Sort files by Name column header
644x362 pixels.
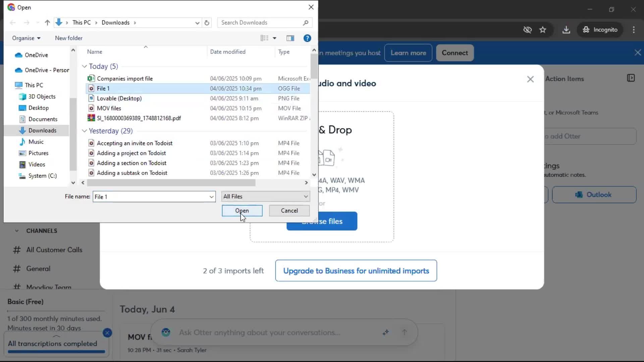point(95,52)
